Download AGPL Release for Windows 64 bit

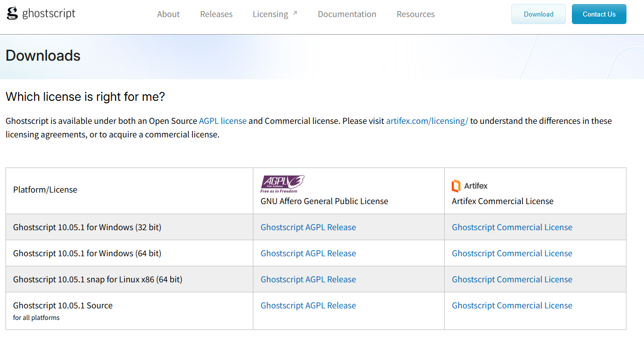(308, 253)
